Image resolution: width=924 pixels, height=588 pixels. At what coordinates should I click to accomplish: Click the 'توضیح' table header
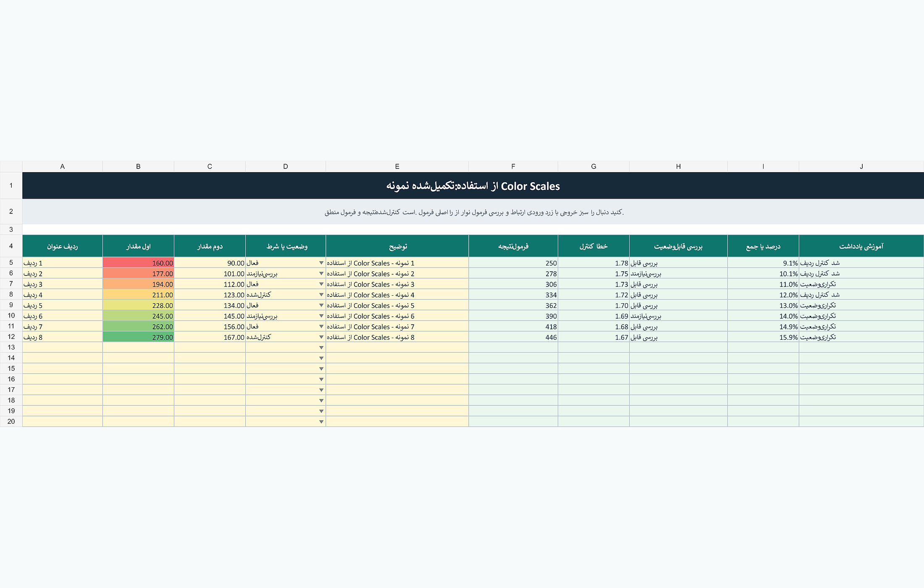397,246
